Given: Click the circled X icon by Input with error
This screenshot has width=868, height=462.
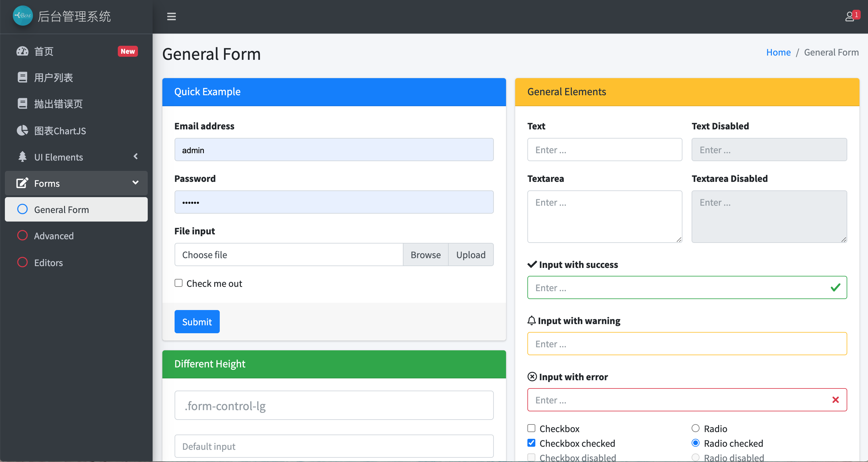Looking at the screenshot, I should click(532, 377).
